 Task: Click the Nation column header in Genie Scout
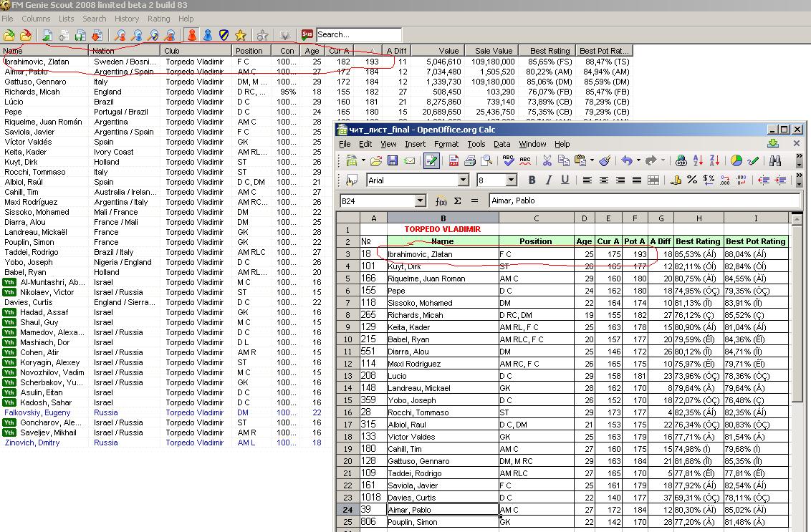pyautogui.click(x=103, y=51)
